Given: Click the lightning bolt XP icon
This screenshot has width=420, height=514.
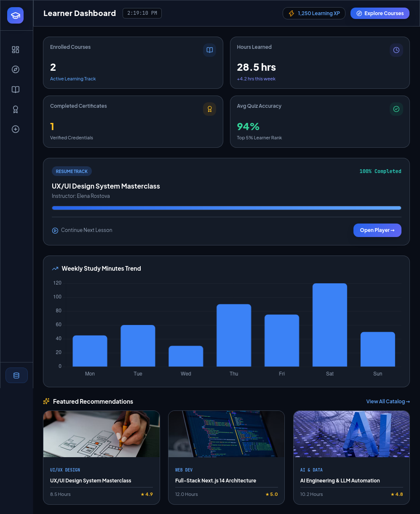Looking at the screenshot, I should point(292,13).
